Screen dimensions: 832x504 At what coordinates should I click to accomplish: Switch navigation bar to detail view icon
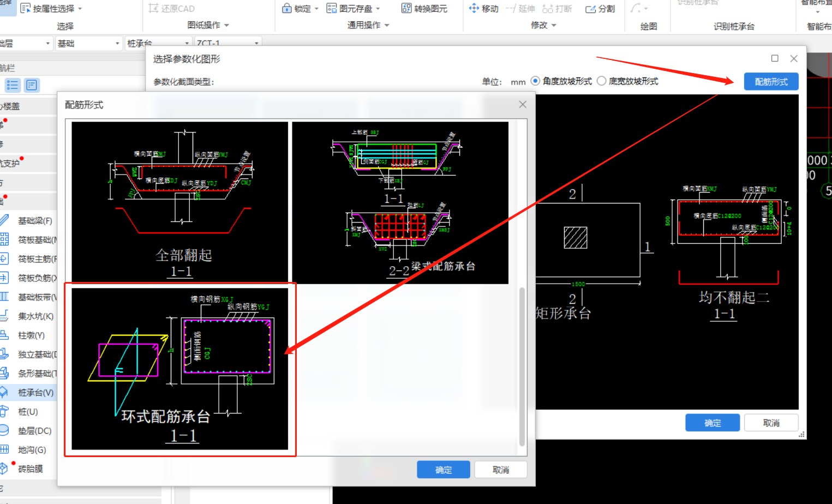pyautogui.click(x=32, y=85)
